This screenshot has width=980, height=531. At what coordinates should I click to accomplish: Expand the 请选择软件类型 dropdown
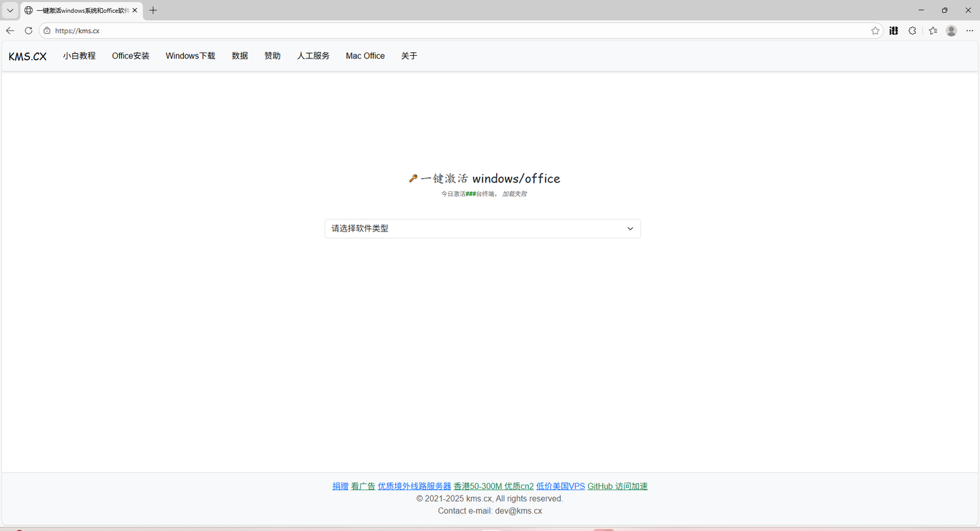point(483,229)
